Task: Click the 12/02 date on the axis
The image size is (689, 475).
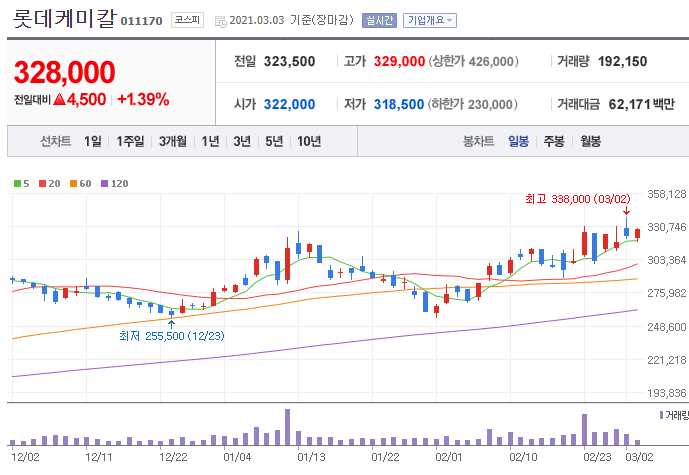Action: click(25, 457)
